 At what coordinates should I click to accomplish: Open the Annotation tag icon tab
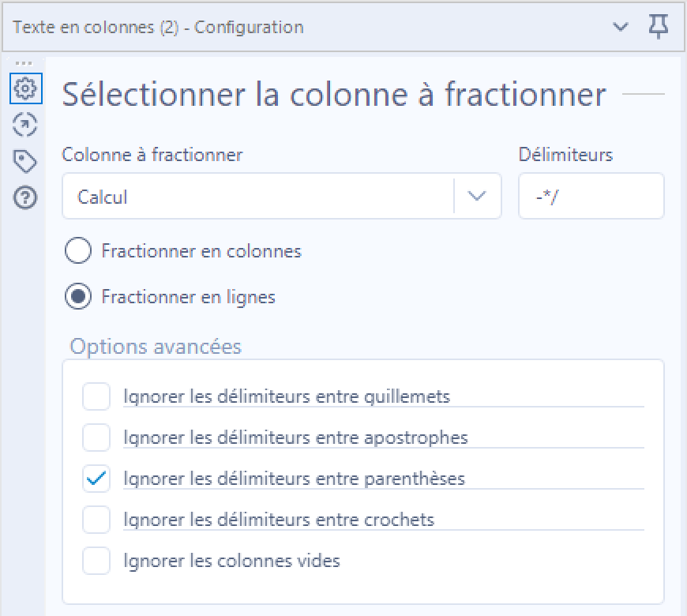point(25,161)
